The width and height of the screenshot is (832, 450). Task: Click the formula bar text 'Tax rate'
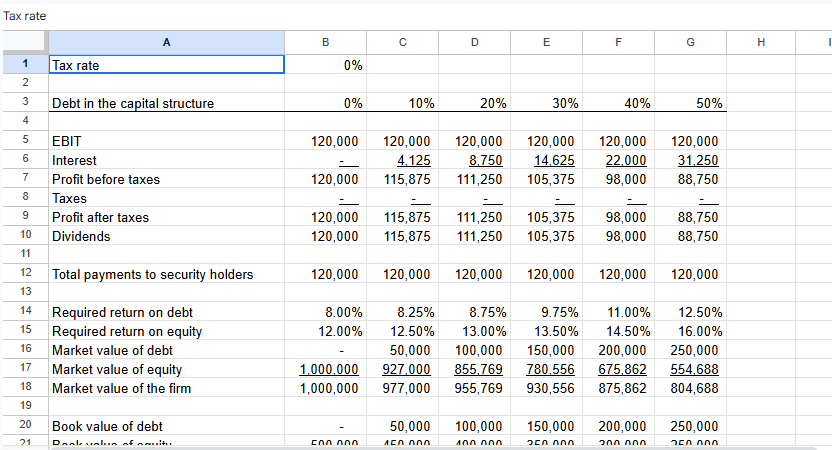25,15
